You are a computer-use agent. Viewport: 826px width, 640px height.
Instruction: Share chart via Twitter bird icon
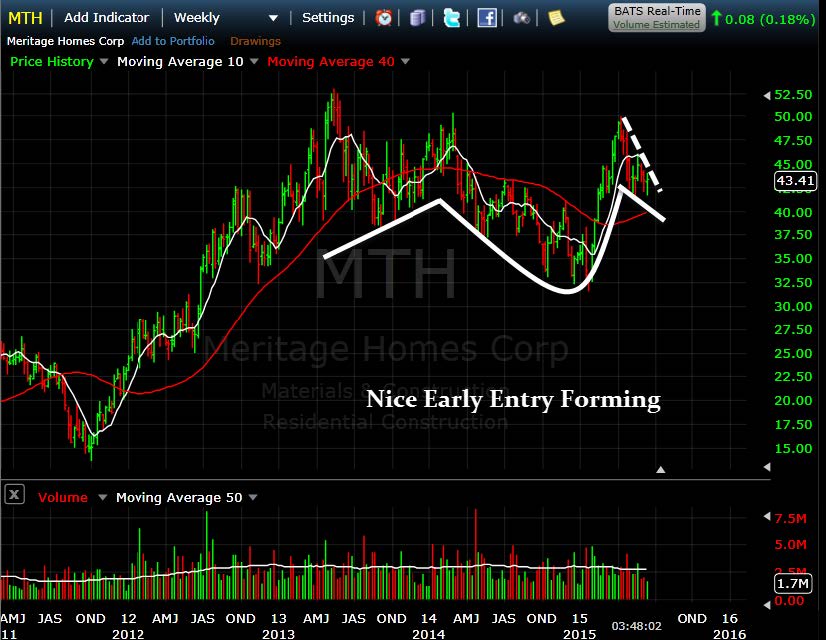pos(451,18)
